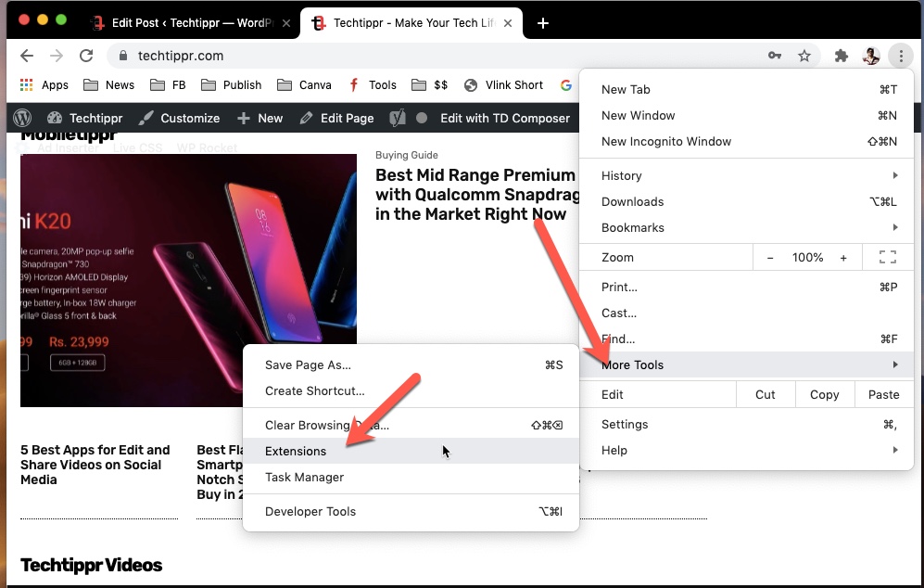
Task: Open a New Incognito Window
Action: tap(746, 142)
